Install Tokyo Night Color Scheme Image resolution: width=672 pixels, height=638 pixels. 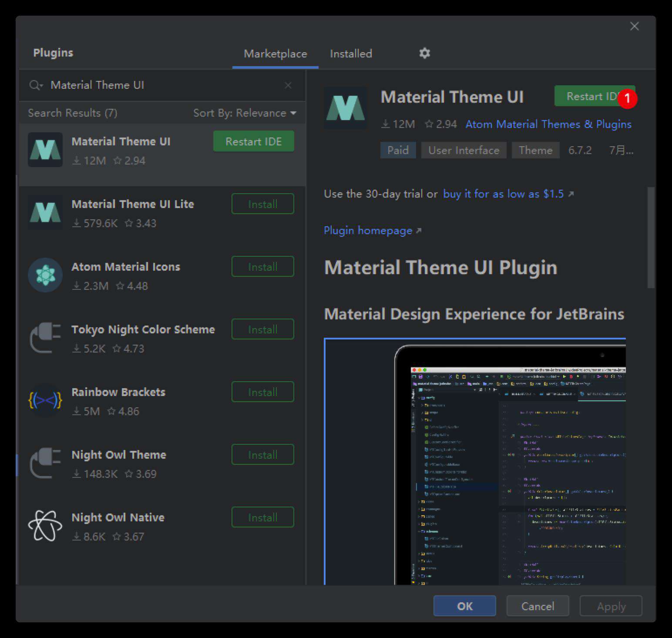tap(263, 329)
